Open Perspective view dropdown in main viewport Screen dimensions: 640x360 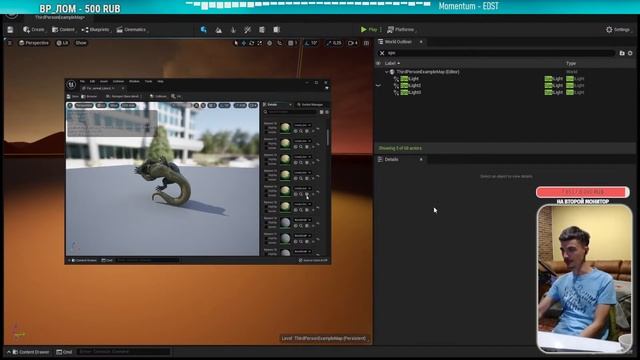pyautogui.click(x=33, y=43)
